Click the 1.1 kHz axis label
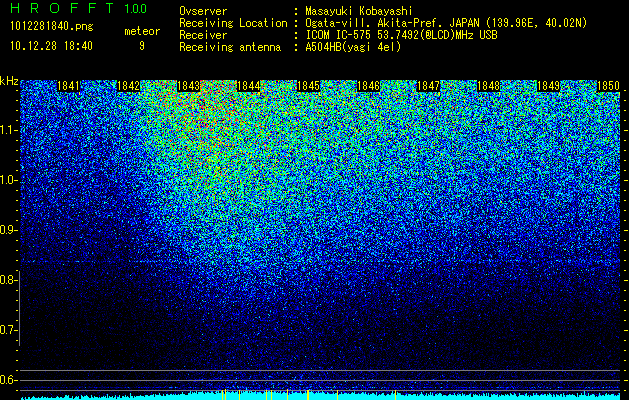629x400 pixels. pos(8,130)
